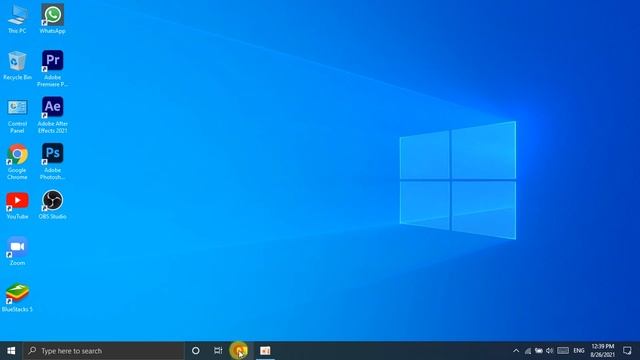Select the Google Chrome desktop shortcut
This screenshot has width=640, height=360.
pos(17,162)
